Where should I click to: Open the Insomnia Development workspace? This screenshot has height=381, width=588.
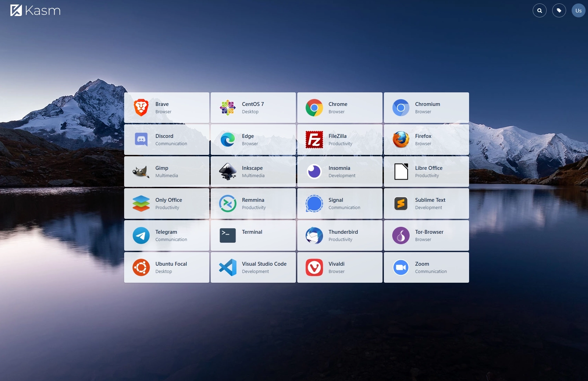340,171
